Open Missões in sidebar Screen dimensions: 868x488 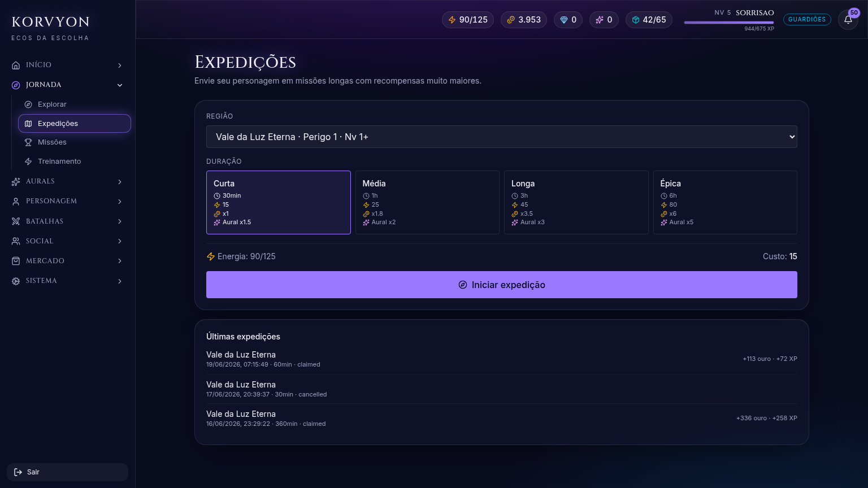point(75,142)
